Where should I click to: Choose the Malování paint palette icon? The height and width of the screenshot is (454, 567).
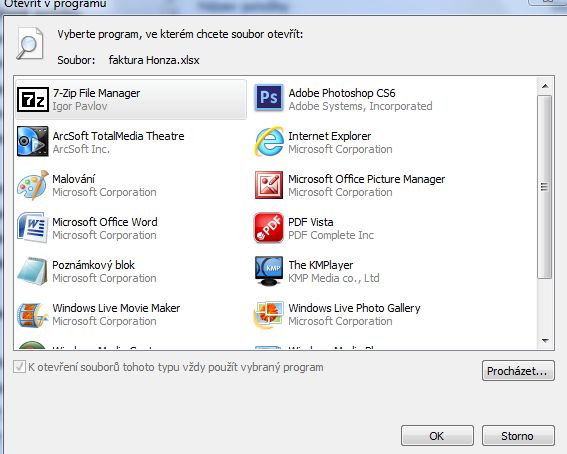[x=33, y=185]
